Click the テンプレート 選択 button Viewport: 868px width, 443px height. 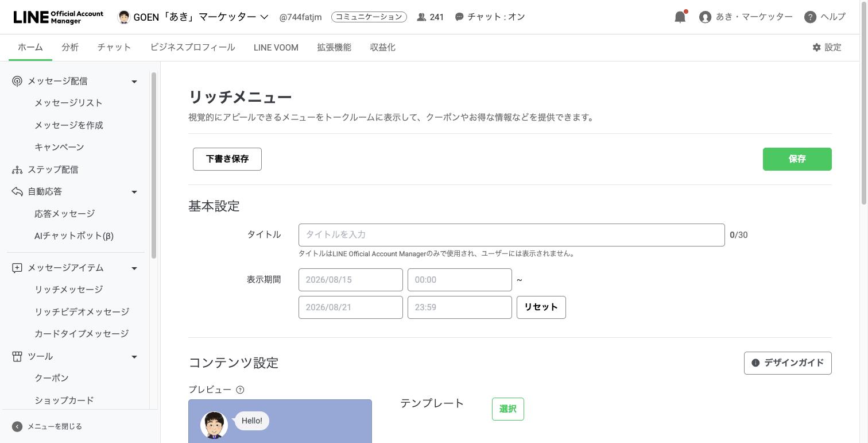tap(508, 409)
